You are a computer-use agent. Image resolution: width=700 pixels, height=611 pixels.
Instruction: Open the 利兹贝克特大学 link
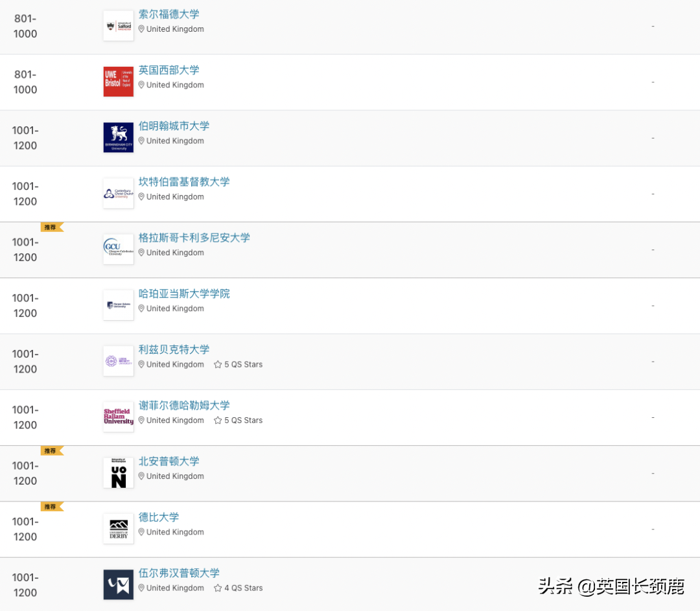[x=174, y=349]
